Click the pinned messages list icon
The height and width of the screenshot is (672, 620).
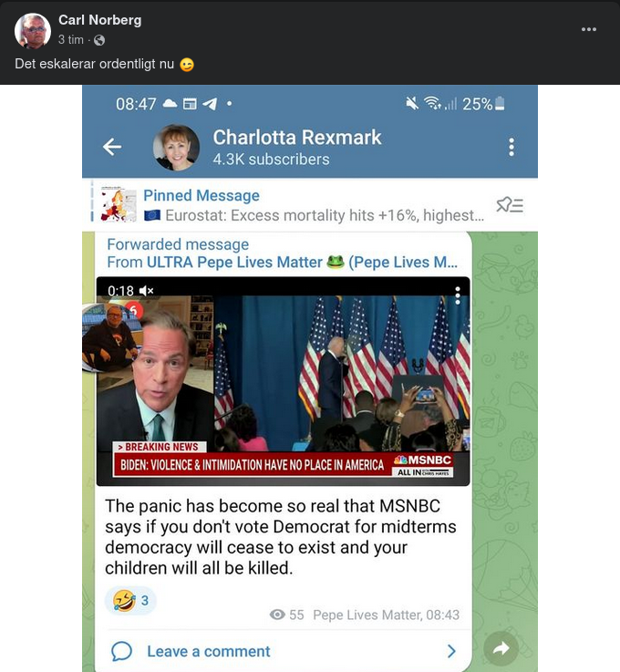[510, 205]
